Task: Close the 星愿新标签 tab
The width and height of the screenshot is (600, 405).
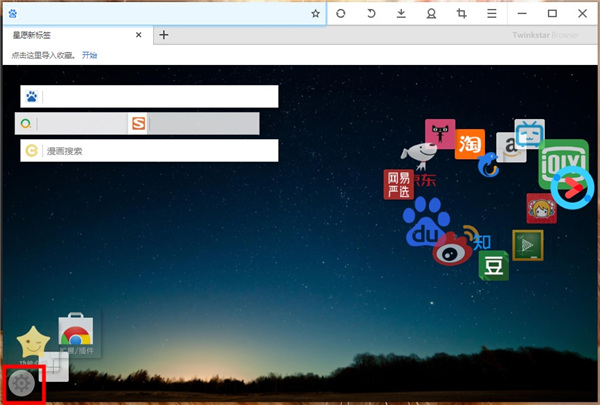Action: (x=139, y=35)
